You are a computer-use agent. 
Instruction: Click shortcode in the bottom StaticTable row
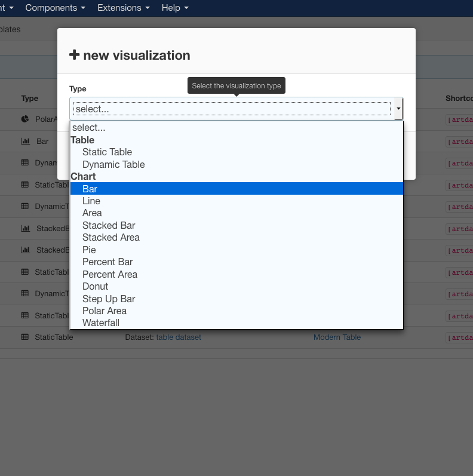point(459,337)
